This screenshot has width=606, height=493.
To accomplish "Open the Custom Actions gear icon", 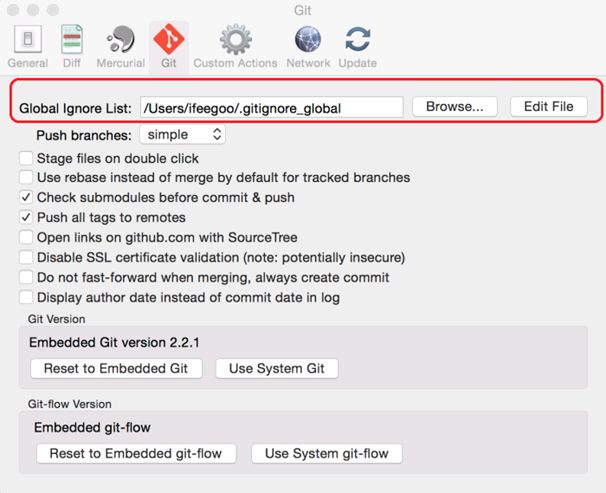I will [235, 39].
